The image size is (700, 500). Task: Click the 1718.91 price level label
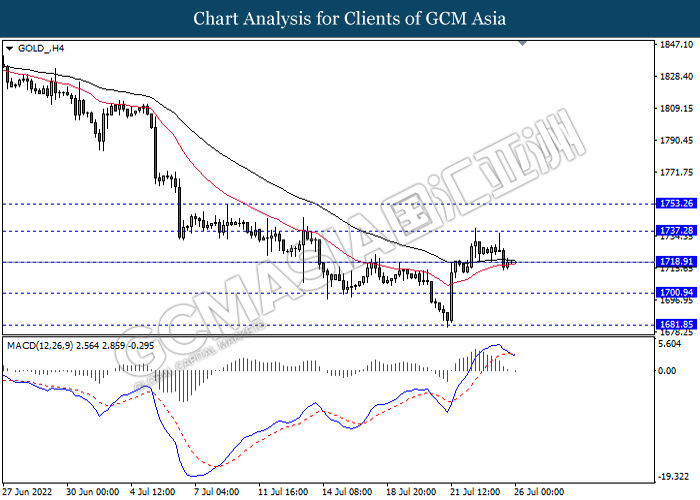(x=676, y=262)
